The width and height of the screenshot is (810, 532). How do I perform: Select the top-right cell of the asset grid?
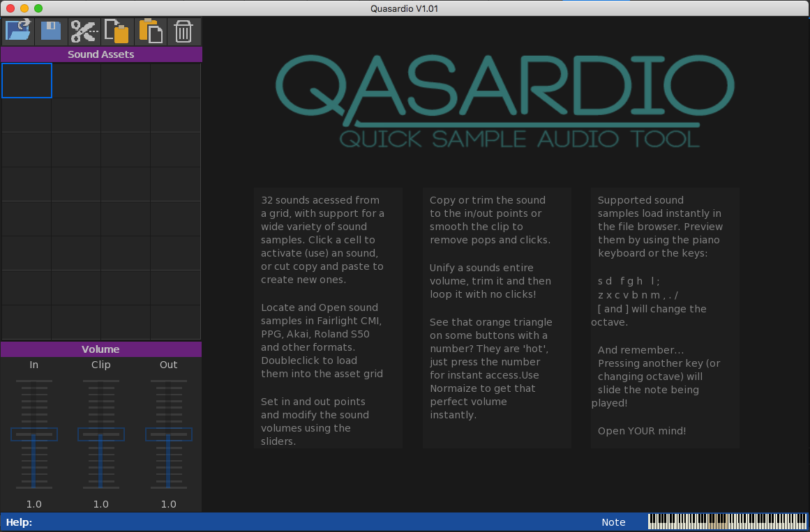pyautogui.click(x=175, y=81)
